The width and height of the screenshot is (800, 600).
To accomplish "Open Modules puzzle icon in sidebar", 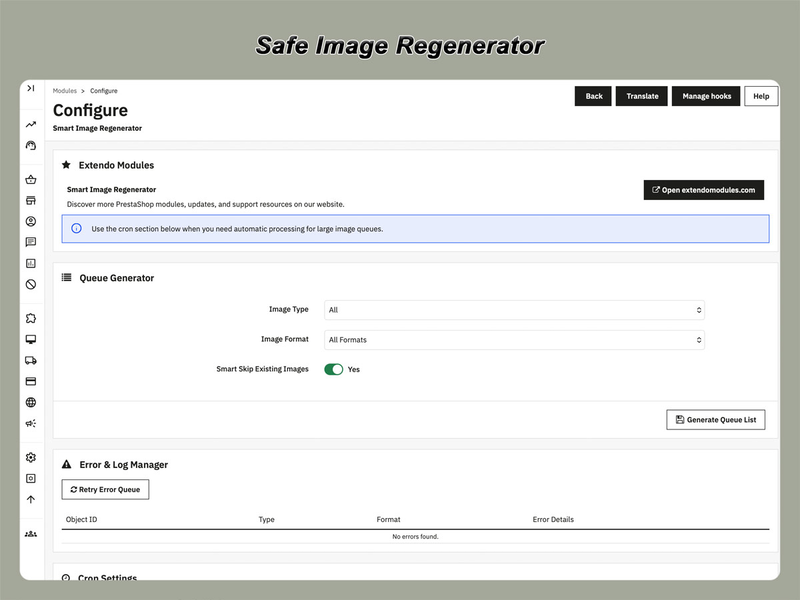I will coord(31,318).
